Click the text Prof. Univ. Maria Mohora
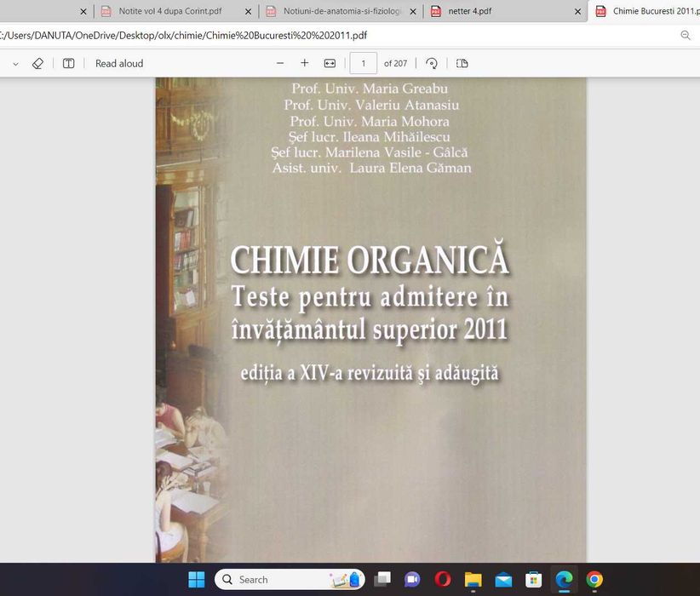 (370, 122)
